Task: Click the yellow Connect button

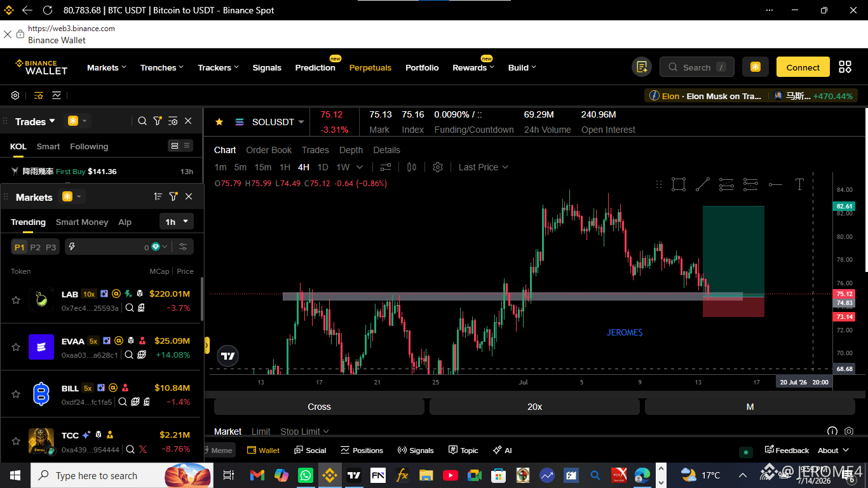Action: pos(803,67)
